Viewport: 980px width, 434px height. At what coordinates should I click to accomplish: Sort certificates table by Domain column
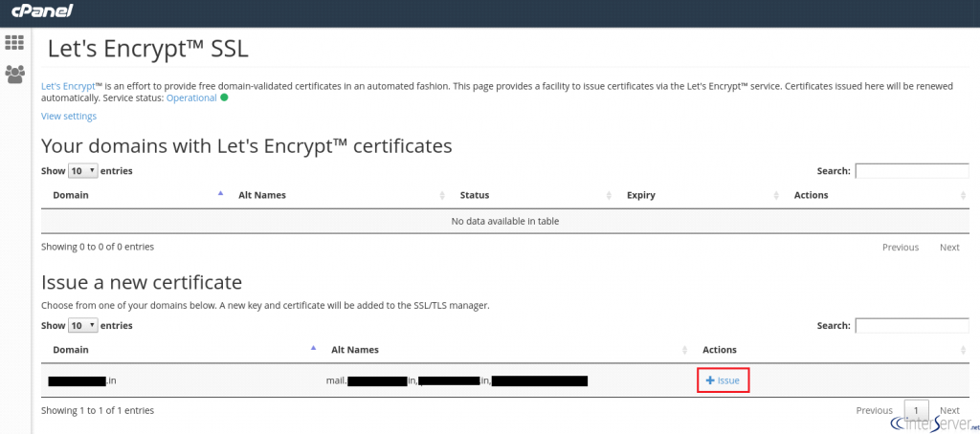pyautogui.click(x=70, y=195)
